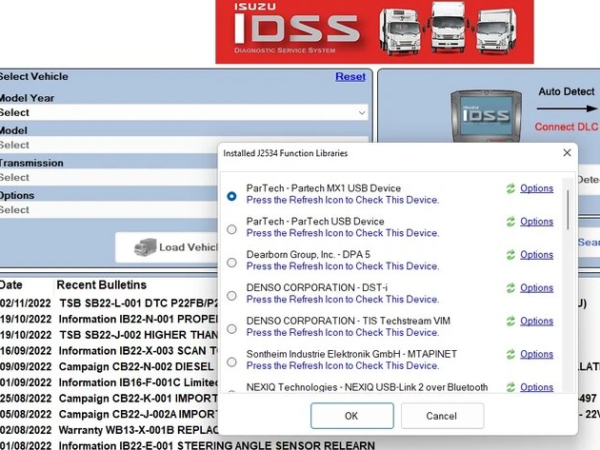Open Options for ParTech USB Device
This screenshot has width=600, height=450.
click(536, 222)
